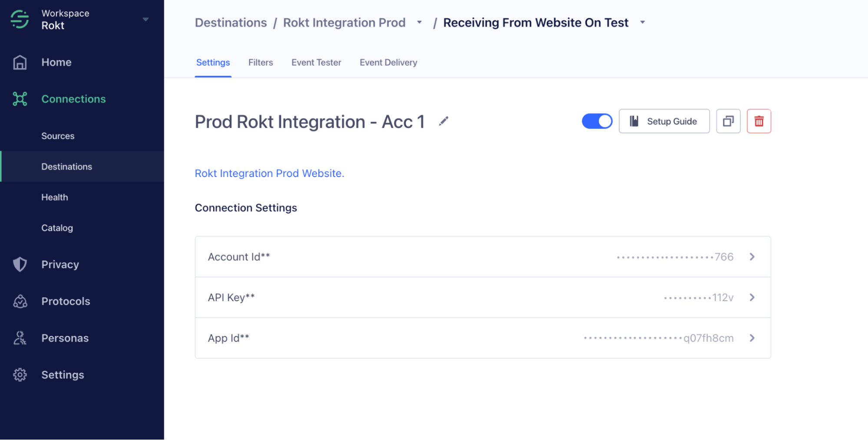Click the Personas icon in sidebar
Image resolution: width=868 pixels, height=440 pixels.
(20, 338)
